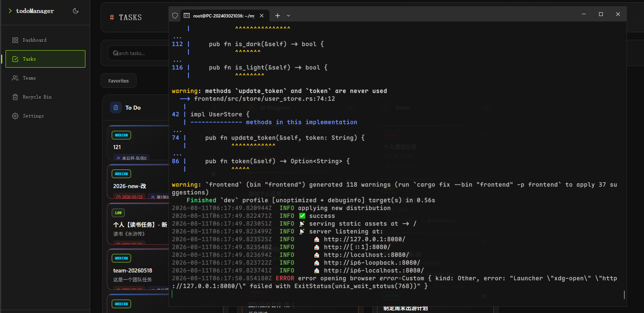Click the http://127.0.0.1:8080/ URL in terminal
The height and width of the screenshot is (313, 644).
[x=365, y=239]
